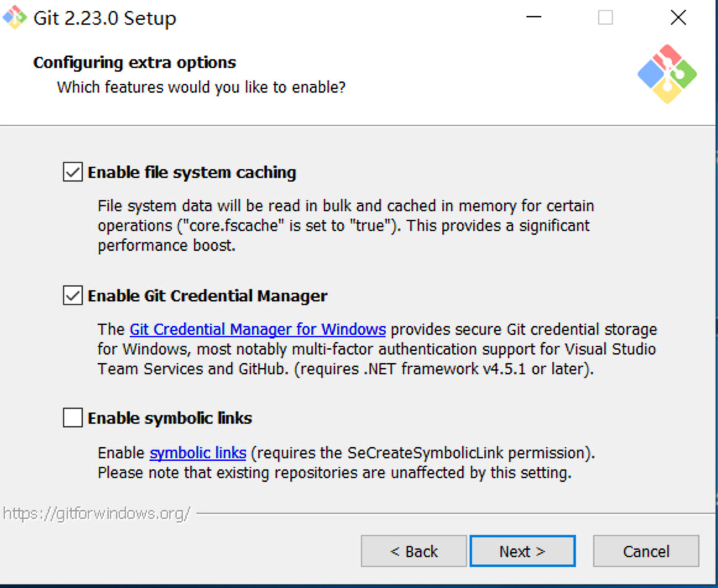Click the Git icon in the title bar
Viewport: 718px width, 588px height.
tap(15, 17)
